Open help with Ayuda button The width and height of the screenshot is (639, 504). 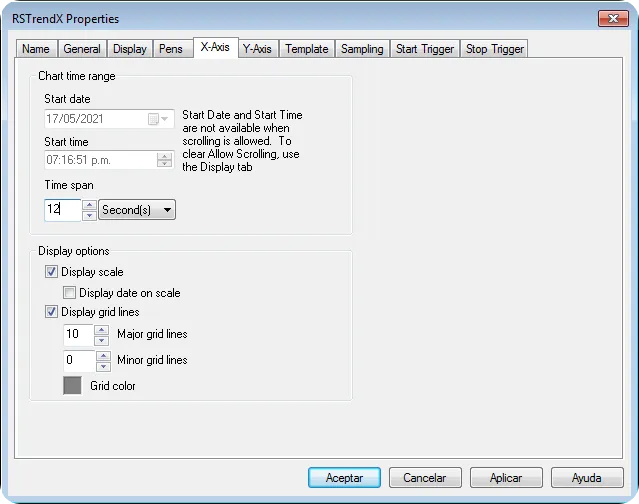click(x=587, y=478)
